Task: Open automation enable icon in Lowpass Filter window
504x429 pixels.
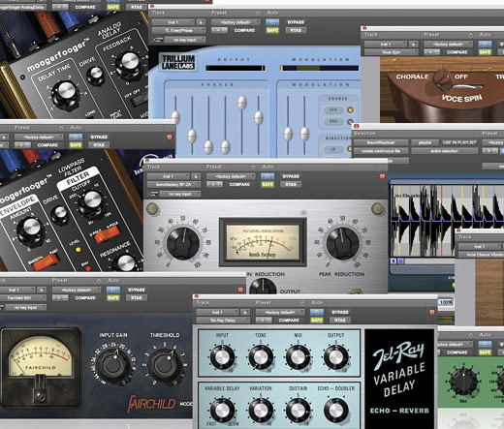Action: [76, 137]
